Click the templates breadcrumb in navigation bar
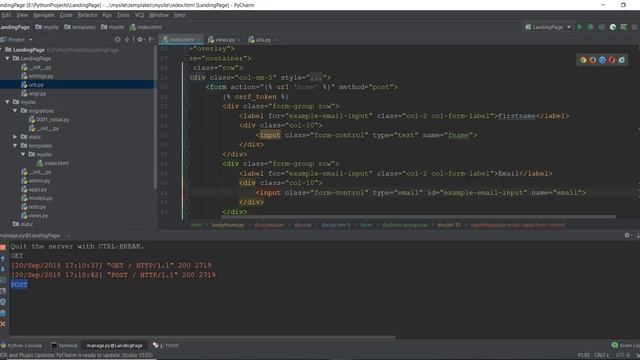 tap(80, 27)
